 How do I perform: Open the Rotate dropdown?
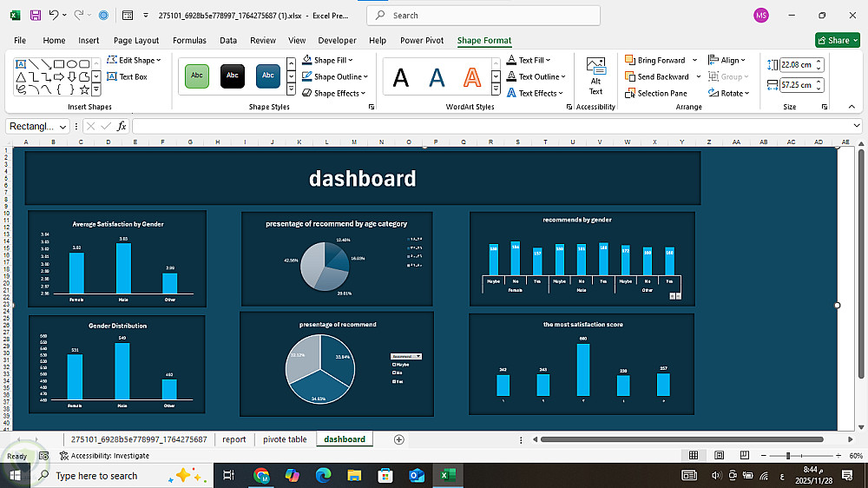[728, 93]
